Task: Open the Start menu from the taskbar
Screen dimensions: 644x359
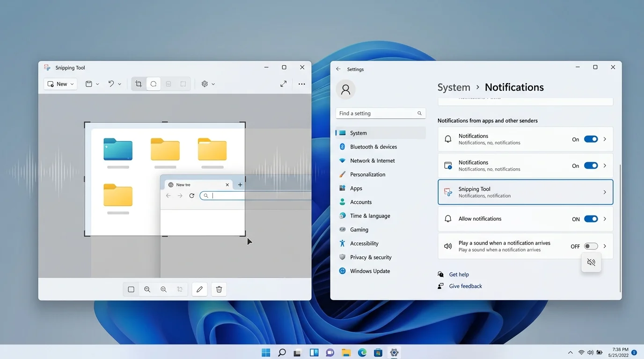Action: [x=266, y=352]
